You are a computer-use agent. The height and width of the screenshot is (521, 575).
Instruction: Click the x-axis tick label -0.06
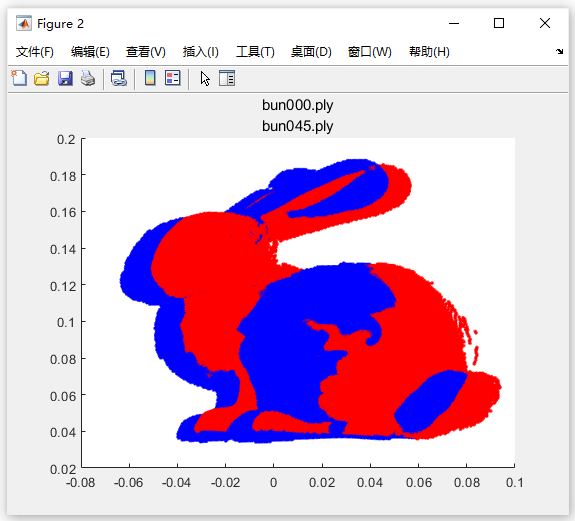pos(128,483)
